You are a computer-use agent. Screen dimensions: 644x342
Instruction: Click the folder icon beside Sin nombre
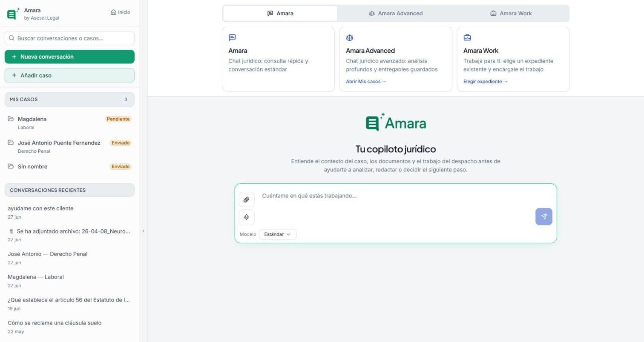[x=11, y=166]
